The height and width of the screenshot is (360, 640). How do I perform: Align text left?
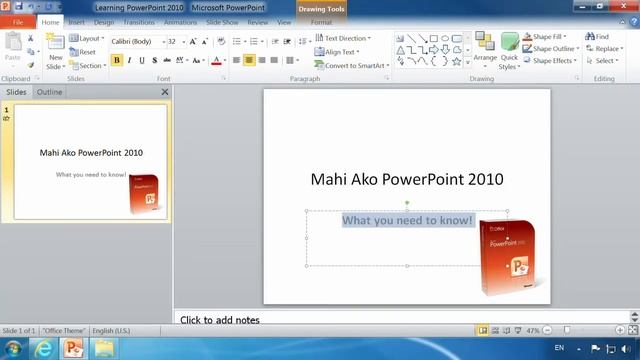click(x=236, y=60)
